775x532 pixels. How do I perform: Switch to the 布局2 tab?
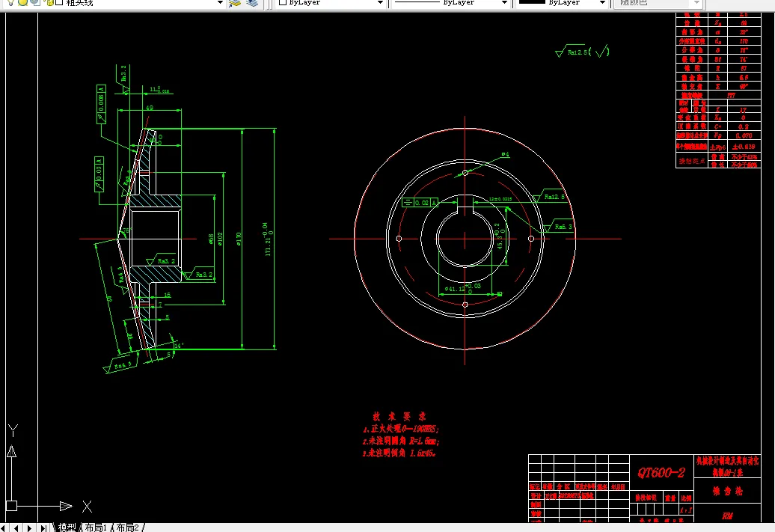[x=127, y=528]
